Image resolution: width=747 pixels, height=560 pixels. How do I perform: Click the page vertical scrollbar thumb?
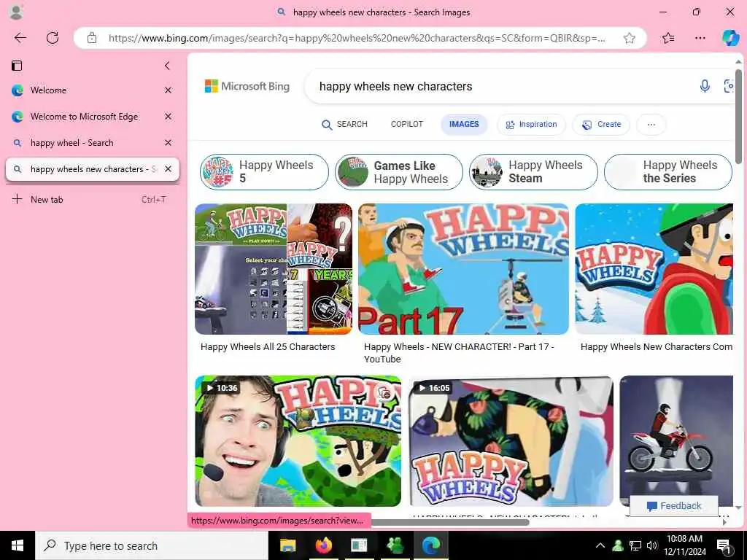(x=738, y=117)
